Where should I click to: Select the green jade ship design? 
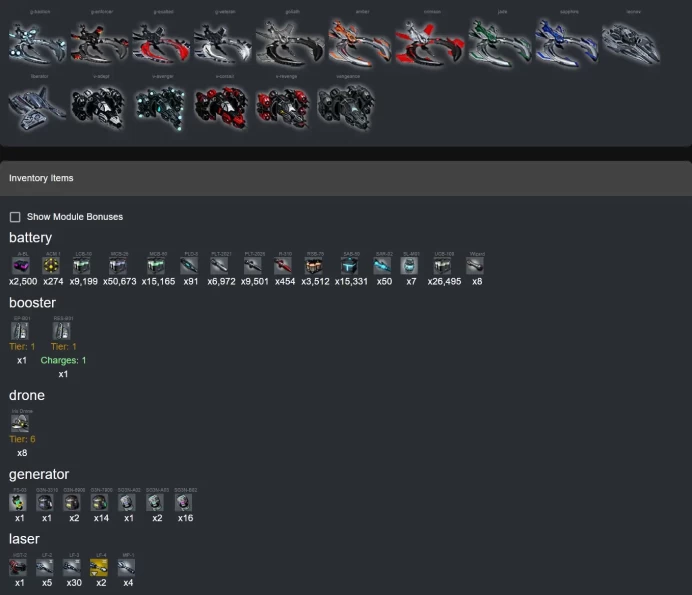500,43
